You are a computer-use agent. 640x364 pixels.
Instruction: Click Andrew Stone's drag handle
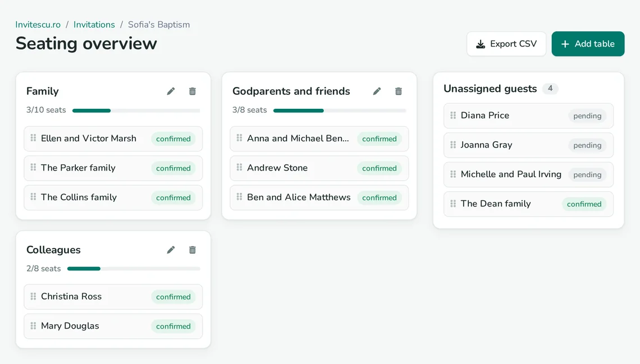click(239, 168)
